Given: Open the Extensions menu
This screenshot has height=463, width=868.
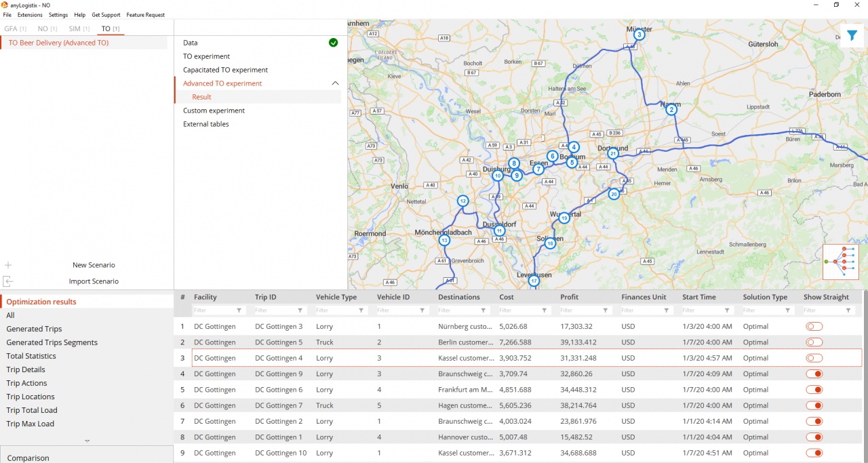Looking at the screenshot, I should coord(30,15).
